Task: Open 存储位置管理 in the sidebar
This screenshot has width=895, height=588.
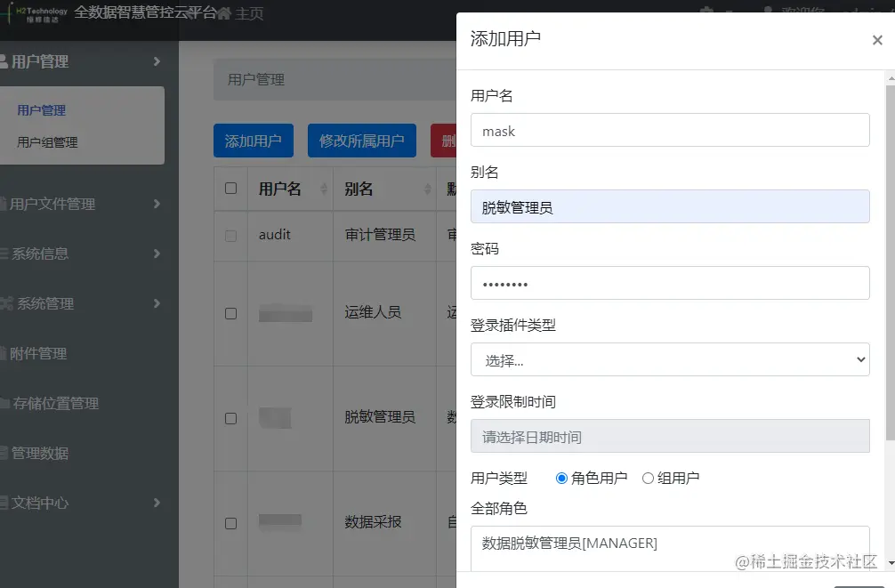Action: [x=55, y=403]
